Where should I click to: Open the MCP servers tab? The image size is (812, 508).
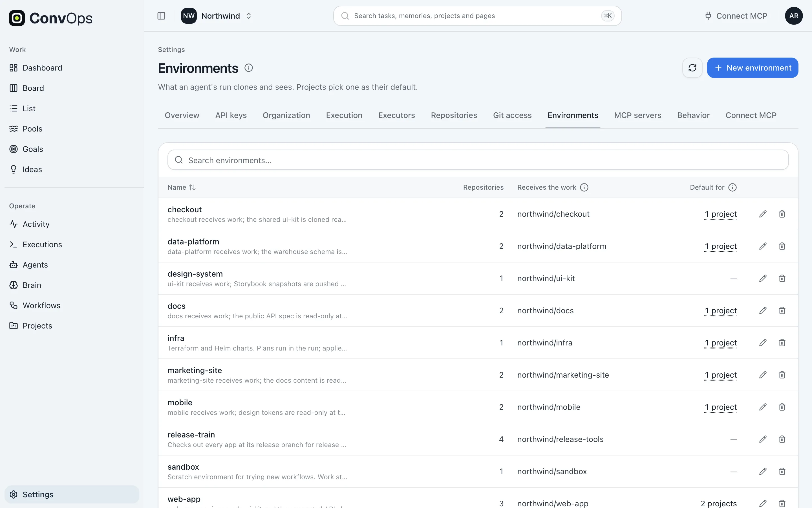click(x=637, y=115)
